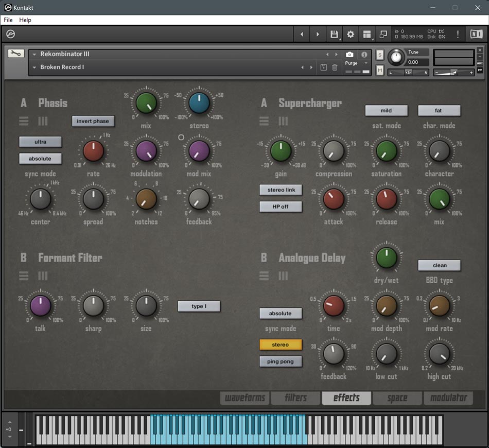489x448 pixels.
Task: Click the Tune value field 0.00
Action: click(x=417, y=62)
